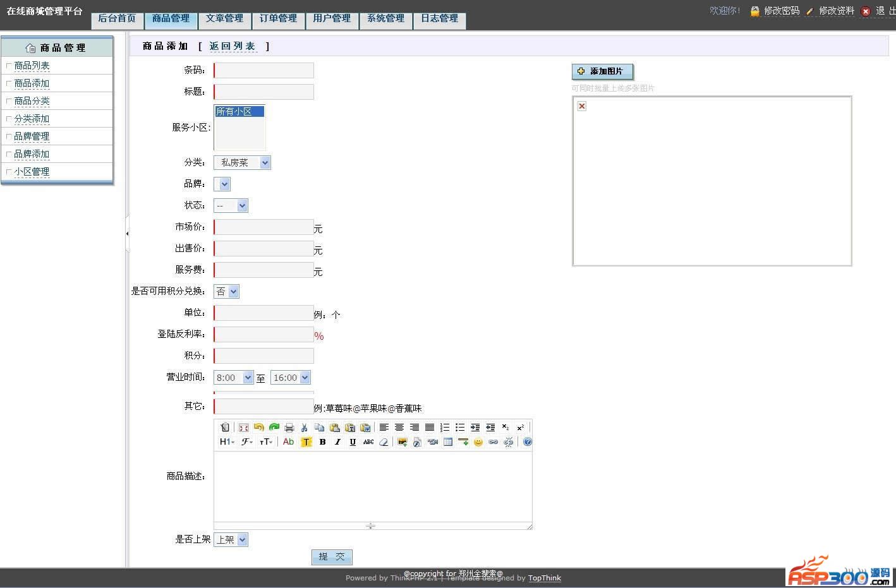This screenshot has width=896, height=588.
Task: Insert an emoticon via smiley icon
Action: [x=478, y=442]
